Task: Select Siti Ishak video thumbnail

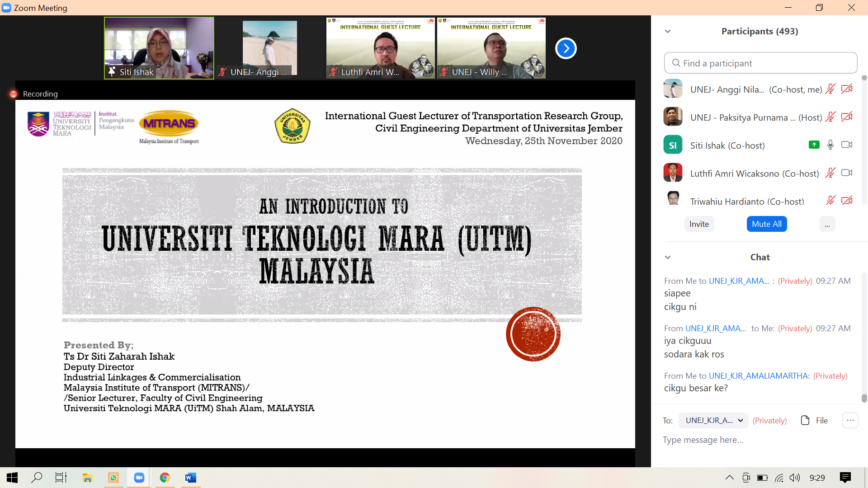Action: pos(159,48)
